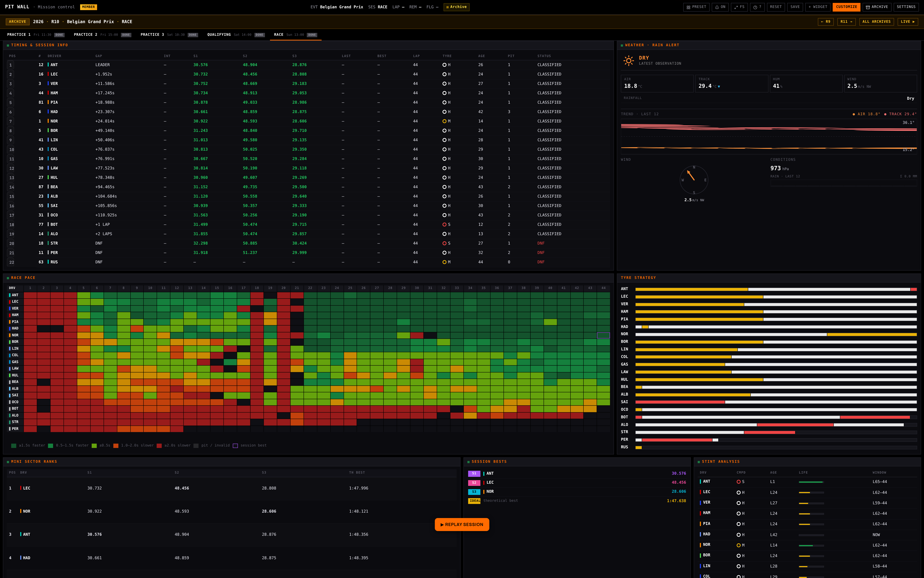Click the cyan S3 session best badge
The height and width of the screenshot is (578, 924).
[474, 492]
